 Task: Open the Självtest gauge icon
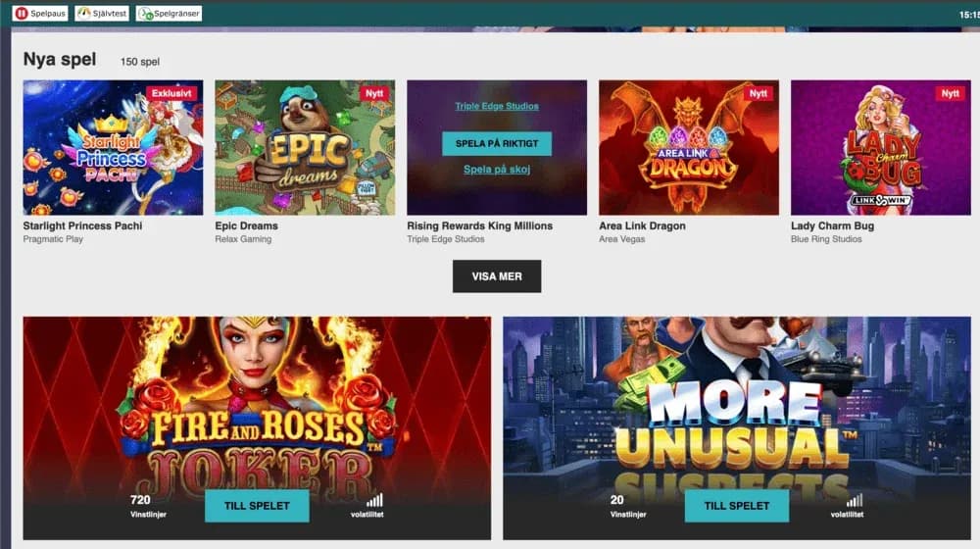pyautogui.click(x=83, y=13)
